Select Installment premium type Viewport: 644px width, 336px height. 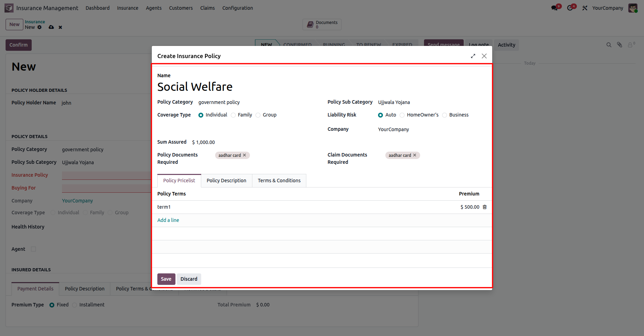(74, 305)
